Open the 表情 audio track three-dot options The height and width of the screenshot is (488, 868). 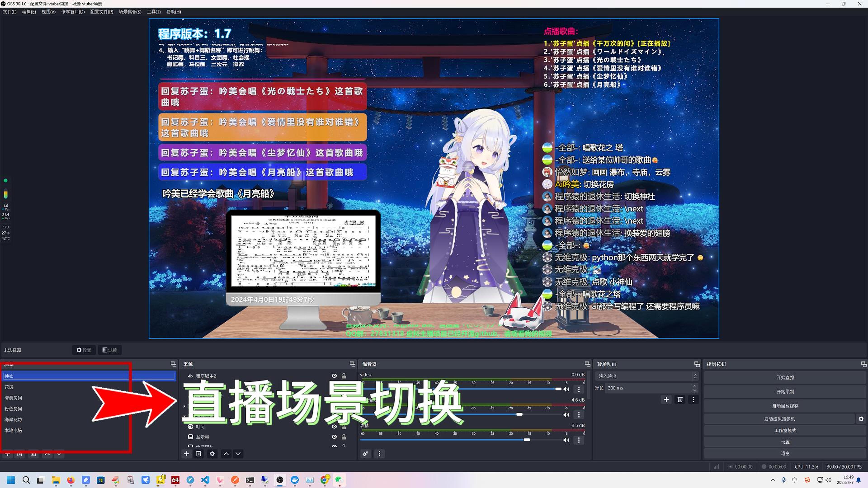click(579, 440)
